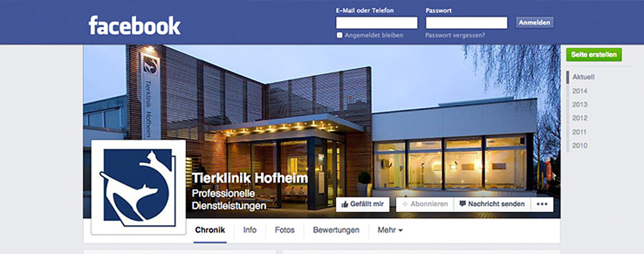The image size is (644, 254).
Task: Open the Tierklinik Hofheim profile picture
Action: coord(138,187)
